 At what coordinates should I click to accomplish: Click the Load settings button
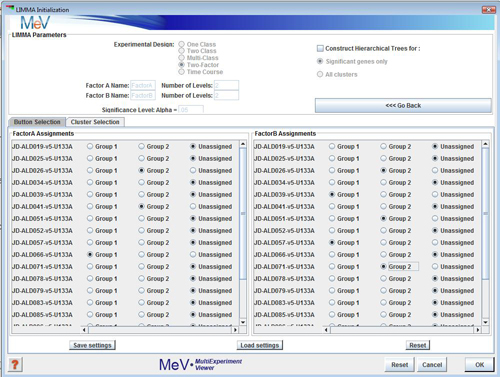260,345
